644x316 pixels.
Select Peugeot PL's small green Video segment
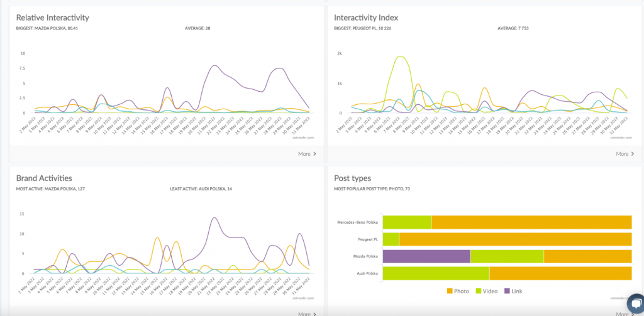click(391, 239)
